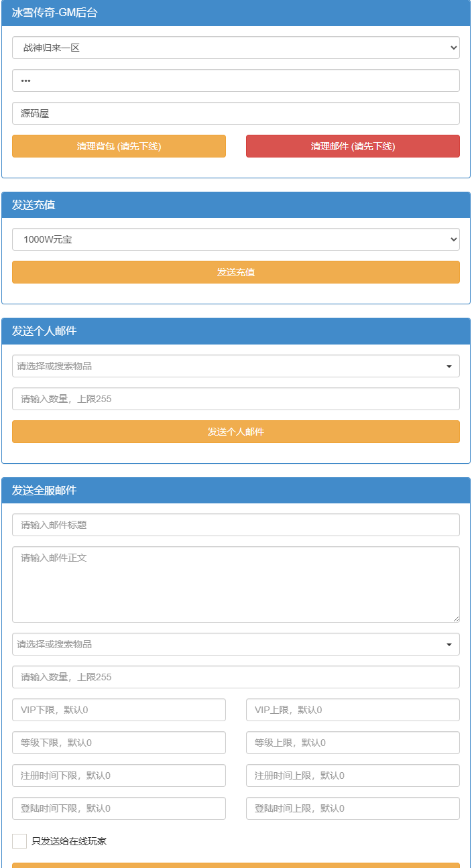Enable 只发送给在线玩家 checkbox
Screen dimensions: 472x868
coord(19,841)
